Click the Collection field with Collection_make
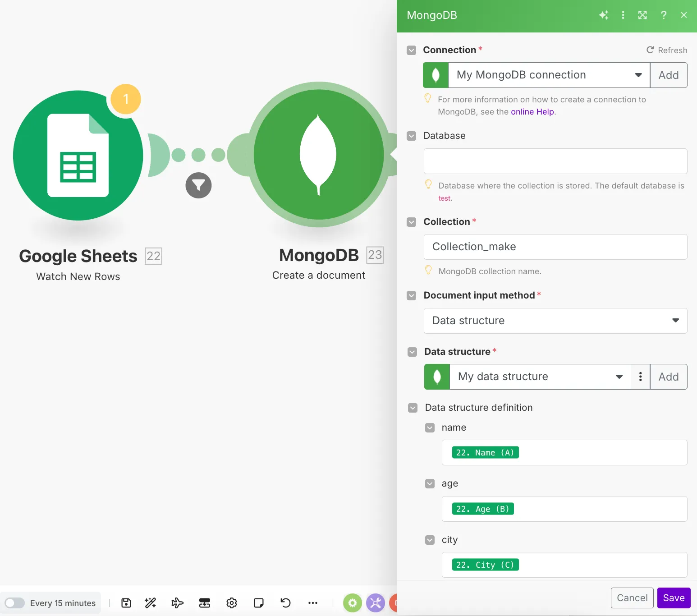Viewport: 697px width, 616px height. (x=555, y=247)
